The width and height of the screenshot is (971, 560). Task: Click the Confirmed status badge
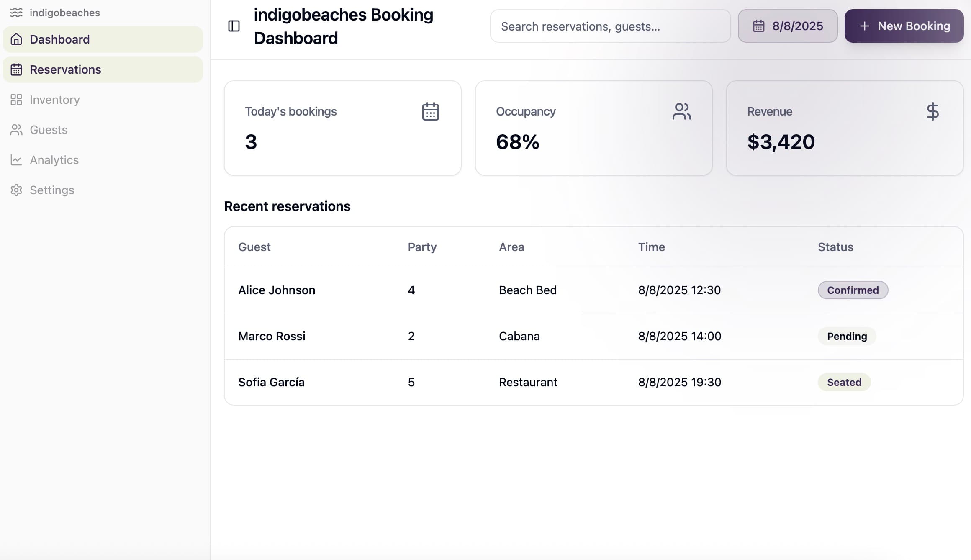click(853, 290)
